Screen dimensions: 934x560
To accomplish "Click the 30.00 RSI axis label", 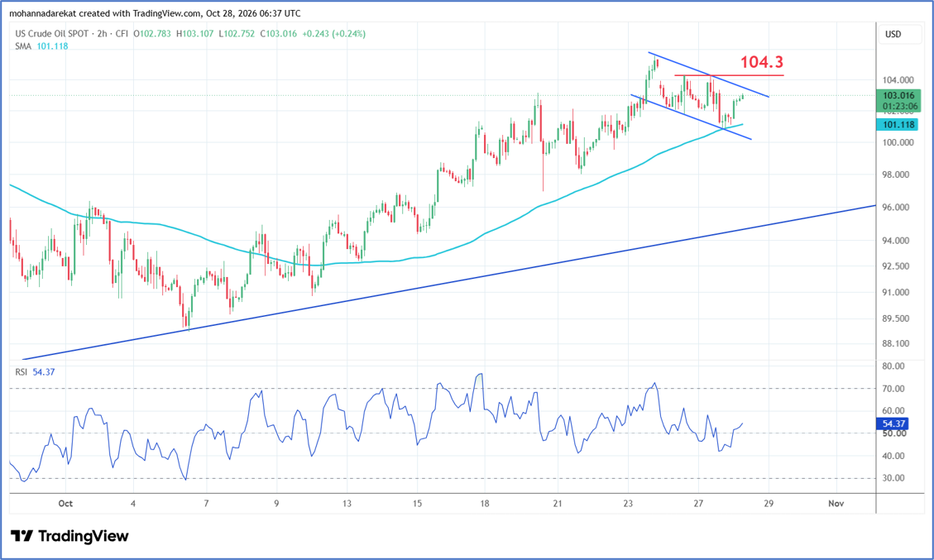I will (893, 478).
